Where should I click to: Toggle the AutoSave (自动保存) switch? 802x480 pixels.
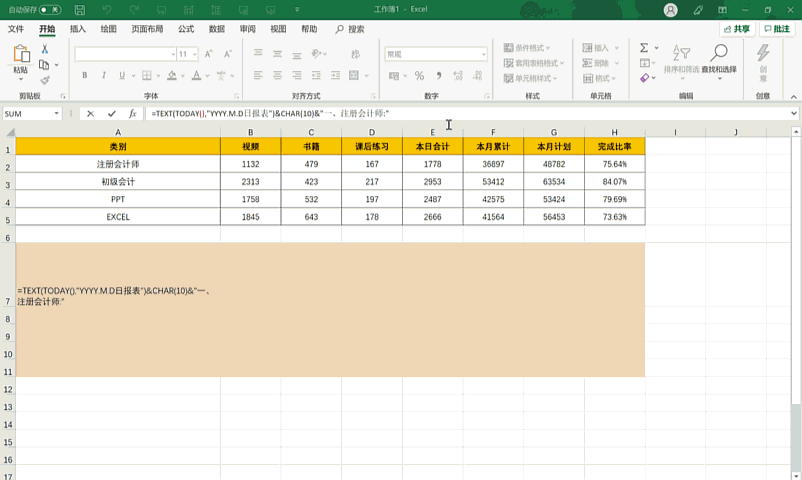click(x=48, y=10)
